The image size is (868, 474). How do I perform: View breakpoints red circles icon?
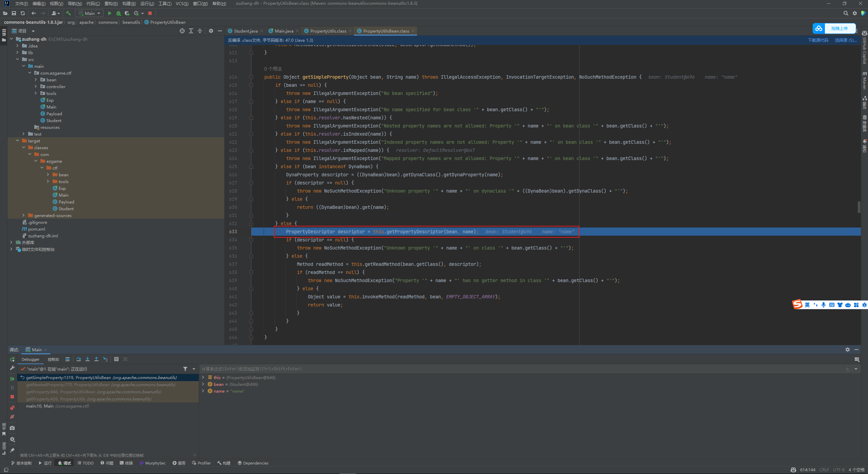tap(12, 408)
